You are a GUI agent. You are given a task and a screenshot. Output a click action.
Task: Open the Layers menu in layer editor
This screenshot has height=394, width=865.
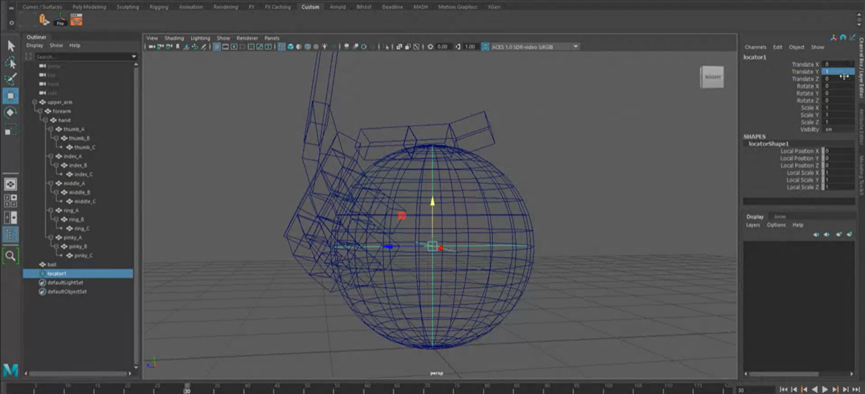point(753,225)
